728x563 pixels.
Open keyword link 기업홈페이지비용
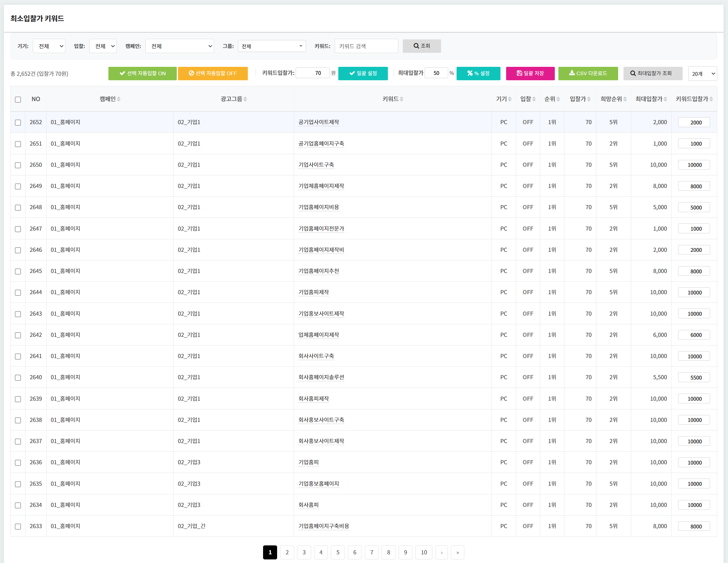(318, 207)
